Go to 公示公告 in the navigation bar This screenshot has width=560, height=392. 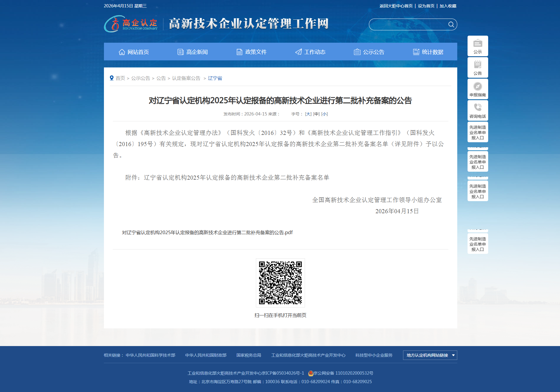click(x=370, y=52)
